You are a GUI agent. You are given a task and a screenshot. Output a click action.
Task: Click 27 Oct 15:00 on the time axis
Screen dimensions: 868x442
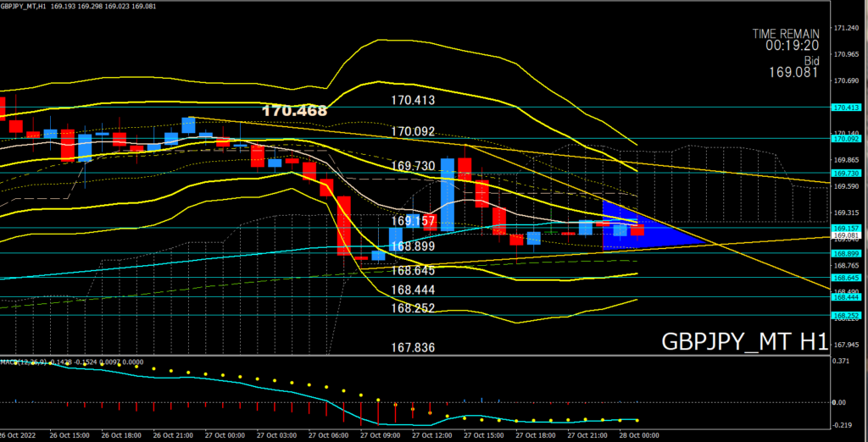point(484,436)
